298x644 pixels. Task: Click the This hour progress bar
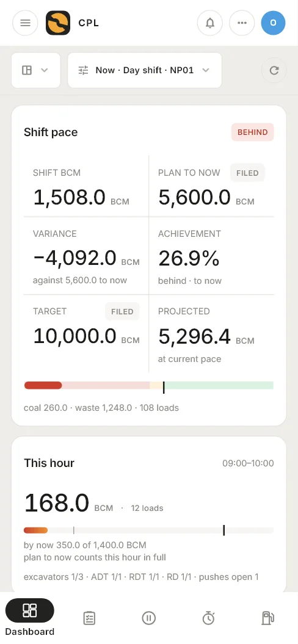click(149, 530)
